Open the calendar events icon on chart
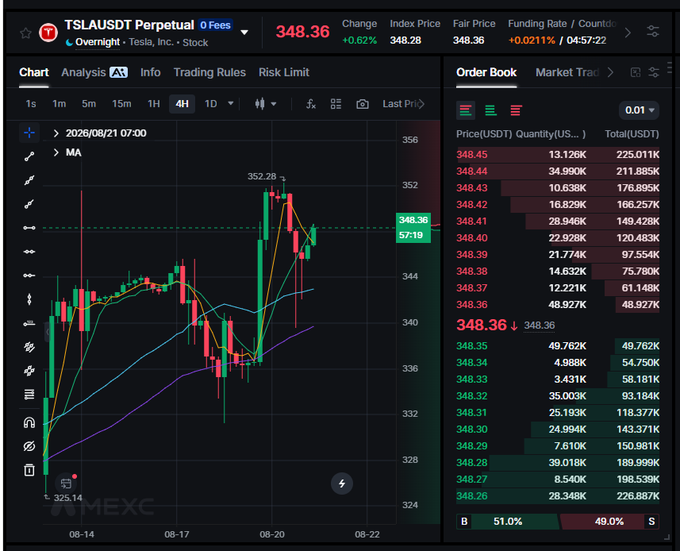Viewport: 680px width, 551px height. click(x=66, y=483)
